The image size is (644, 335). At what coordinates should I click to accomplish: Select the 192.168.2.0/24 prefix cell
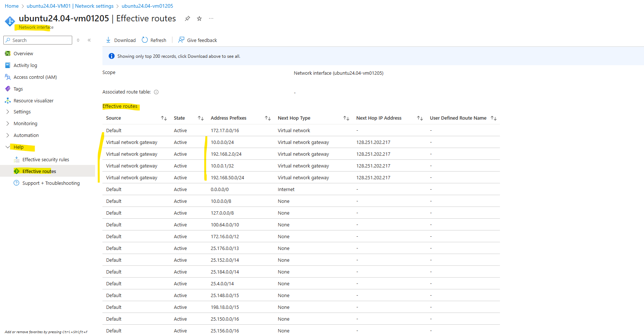coord(226,154)
